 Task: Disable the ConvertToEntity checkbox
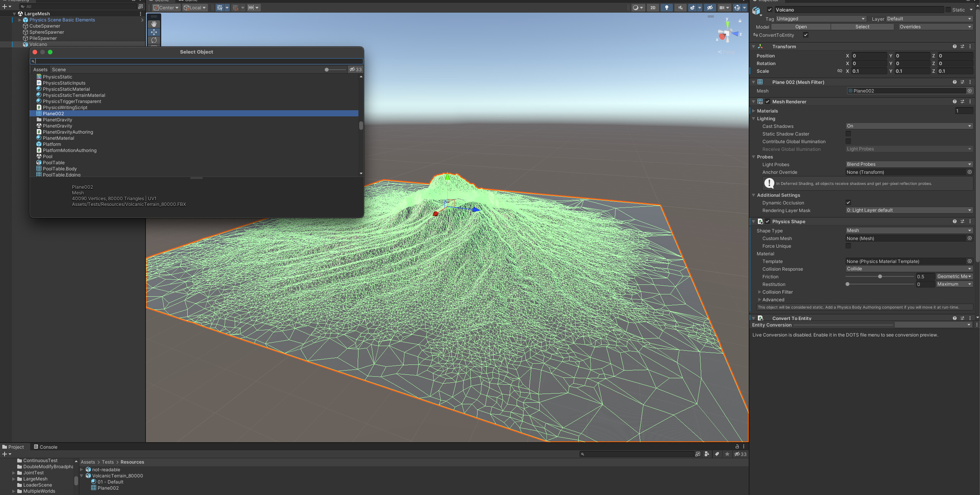tap(806, 35)
